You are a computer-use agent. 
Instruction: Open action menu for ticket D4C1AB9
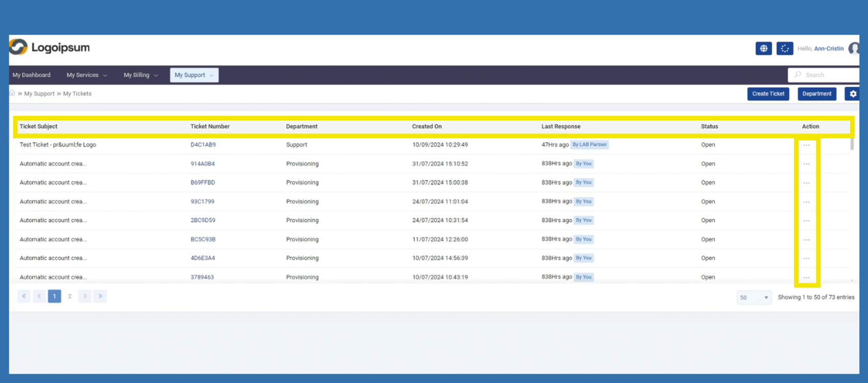[806, 145]
